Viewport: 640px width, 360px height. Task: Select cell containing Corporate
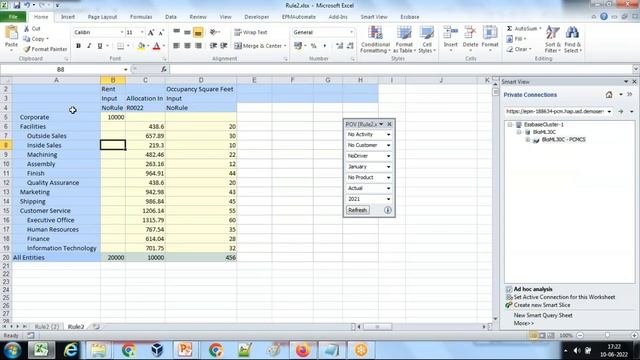click(x=56, y=117)
